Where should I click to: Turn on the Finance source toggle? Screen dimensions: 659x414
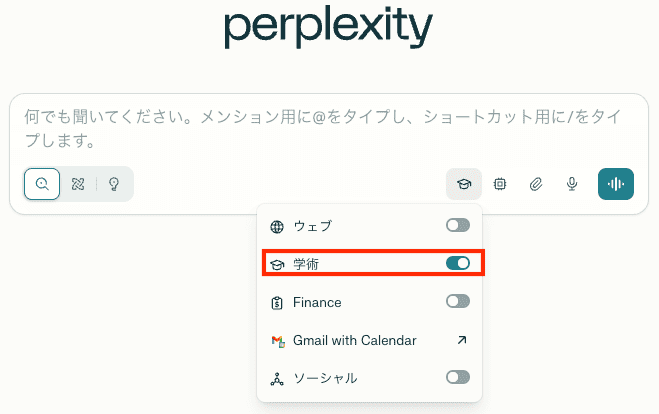pyautogui.click(x=458, y=301)
